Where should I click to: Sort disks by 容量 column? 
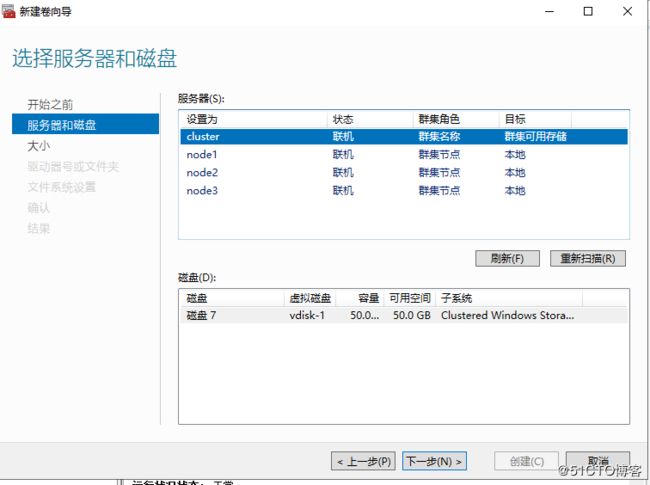pyautogui.click(x=360, y=298)
